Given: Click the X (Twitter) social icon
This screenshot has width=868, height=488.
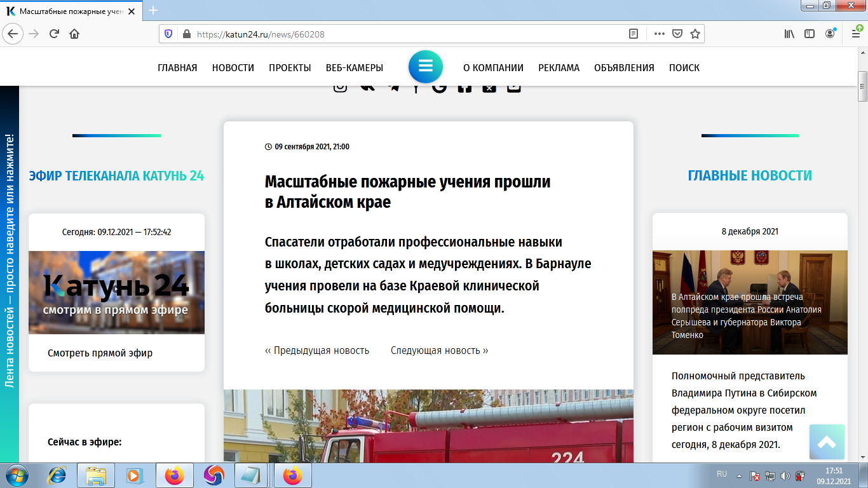Looking at the screenshot, I should click(489, 87).
